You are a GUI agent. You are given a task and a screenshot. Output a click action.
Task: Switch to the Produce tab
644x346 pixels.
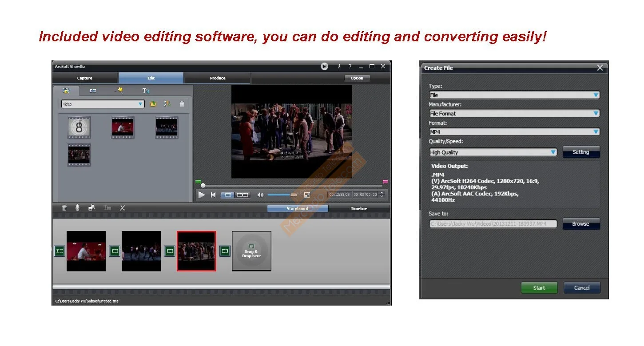click(x=217, y=78)
